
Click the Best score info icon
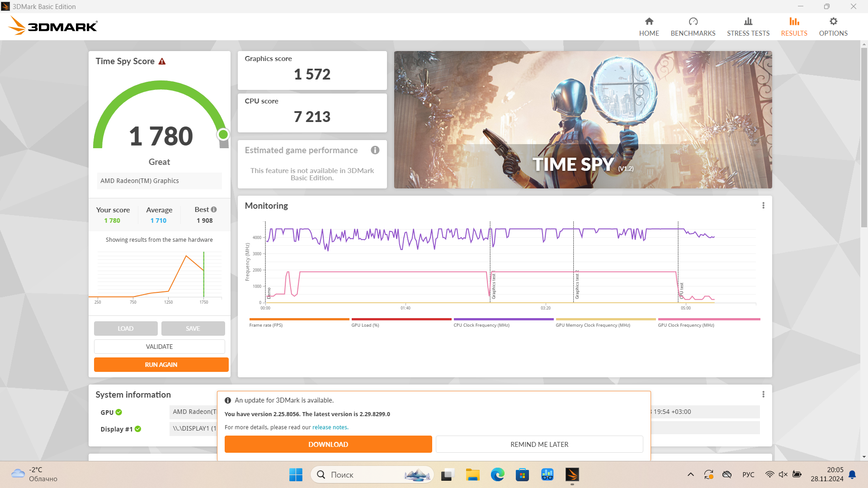click(214, 210)
